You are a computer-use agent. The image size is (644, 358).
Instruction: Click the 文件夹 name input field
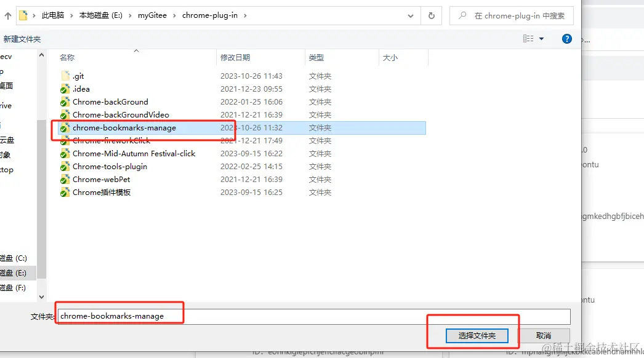tap(314, 316)
